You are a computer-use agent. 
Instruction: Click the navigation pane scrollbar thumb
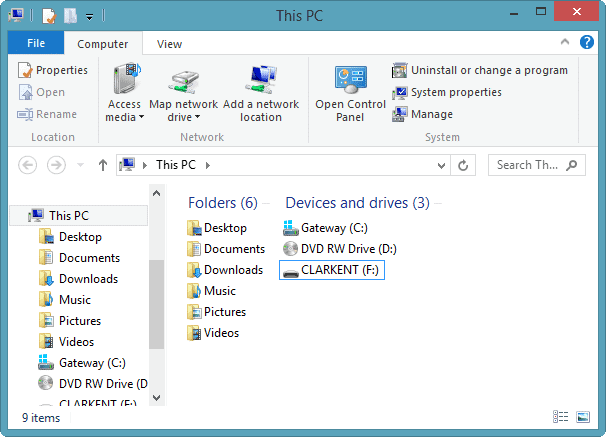[157, 304]
